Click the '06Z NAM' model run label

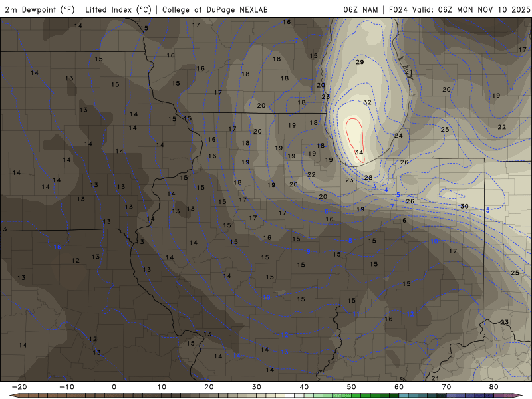pyautogui.click(x=360, y=9)
